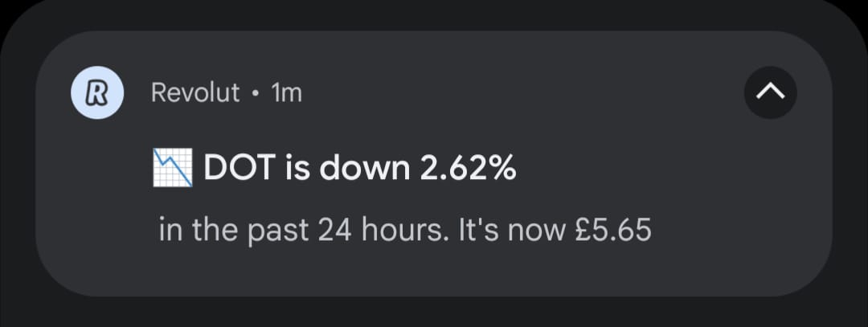Viewport: 868px width, 327px height.
Task: Click the Revolut R logo icon
Action: (x=96, y=92)
